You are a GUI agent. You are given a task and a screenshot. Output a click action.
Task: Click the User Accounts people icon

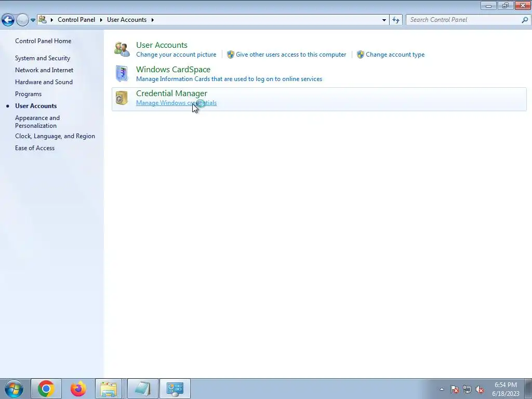coord(122,49)
